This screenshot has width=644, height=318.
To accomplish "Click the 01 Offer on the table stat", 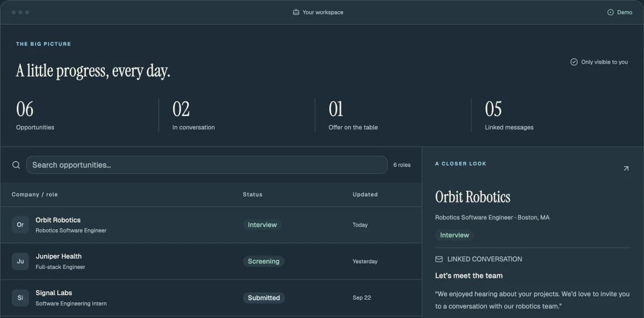I will point(353,115).
